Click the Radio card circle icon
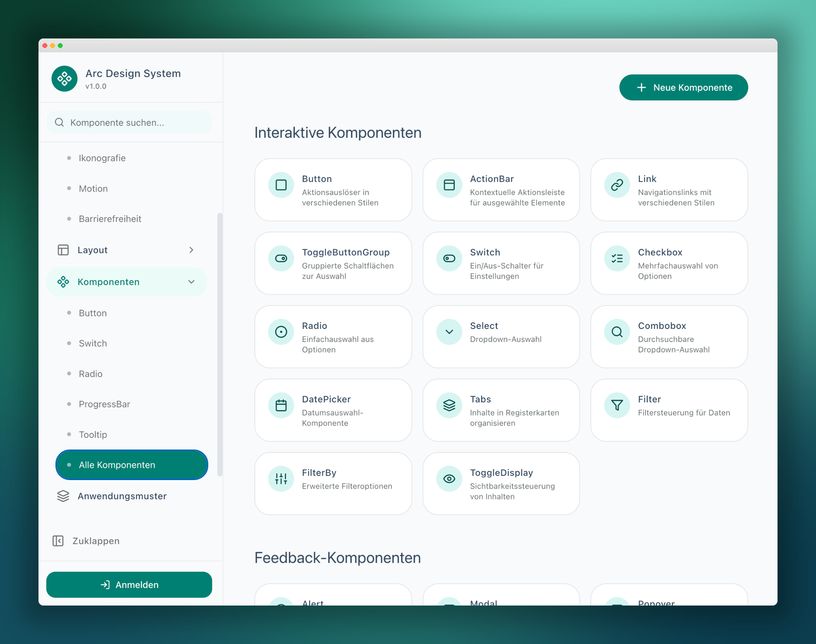 281,332
